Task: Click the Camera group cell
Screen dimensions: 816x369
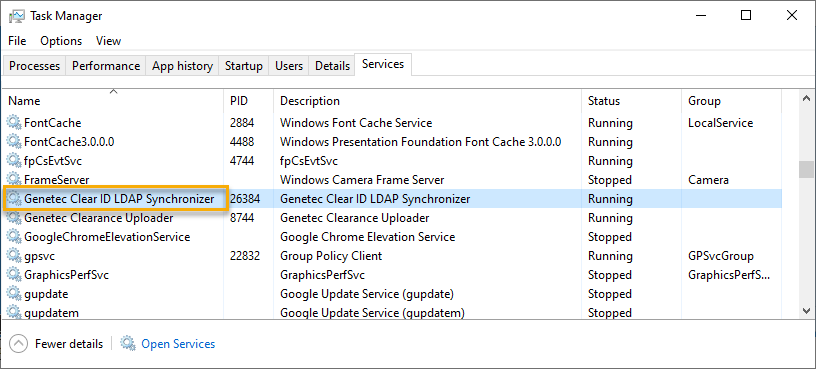Action: click(708, 180)
